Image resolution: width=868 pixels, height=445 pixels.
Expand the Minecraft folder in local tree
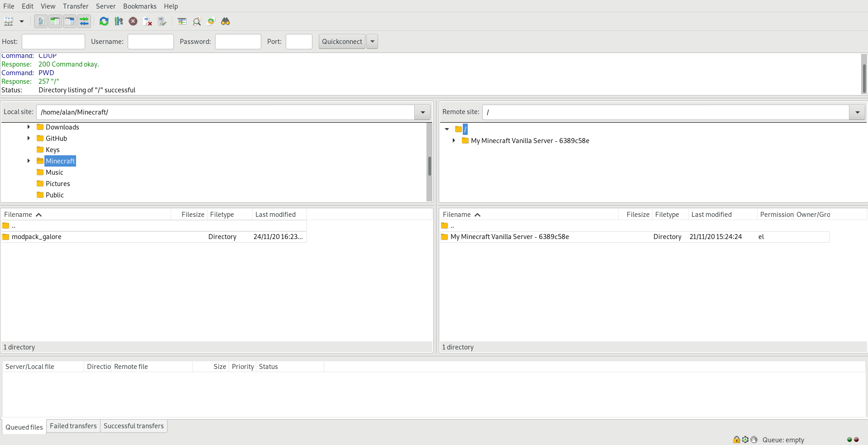[x=29, y=161]
